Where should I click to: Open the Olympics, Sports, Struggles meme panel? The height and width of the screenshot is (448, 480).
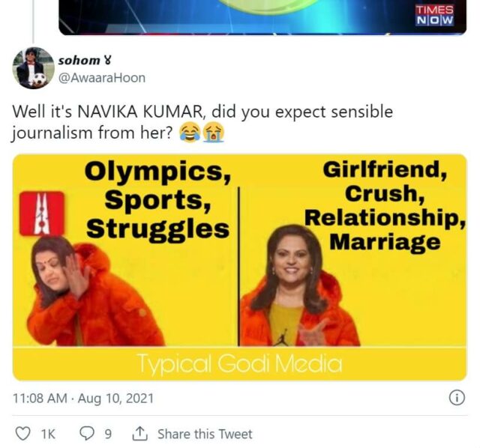(x=125, y=251)
